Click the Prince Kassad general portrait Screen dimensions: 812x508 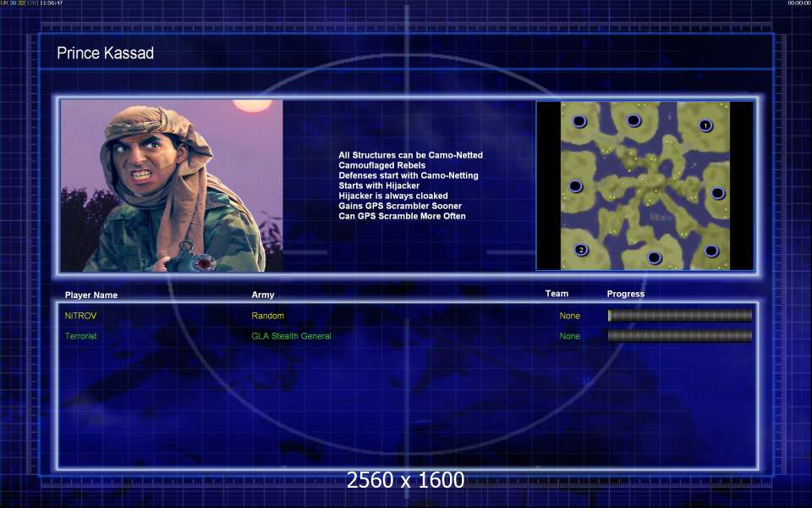[x=172, y=185]
